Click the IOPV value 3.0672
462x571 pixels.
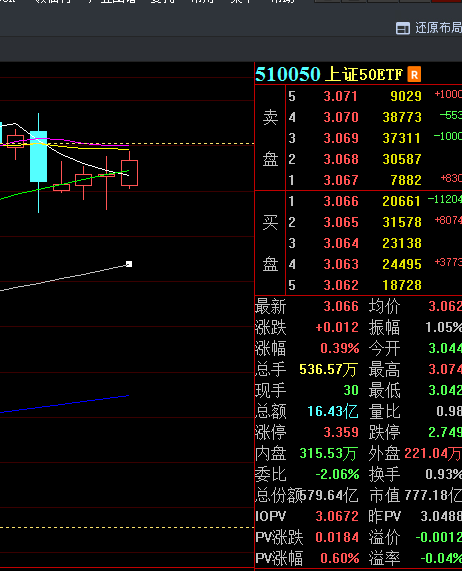coord(337,516)
